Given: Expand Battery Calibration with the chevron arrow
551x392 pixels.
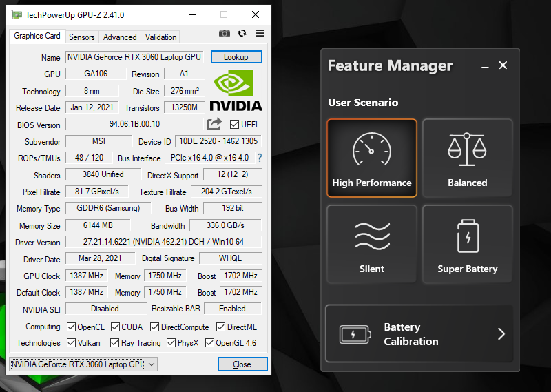Looking at the screenshot, I should click(501, 333).
